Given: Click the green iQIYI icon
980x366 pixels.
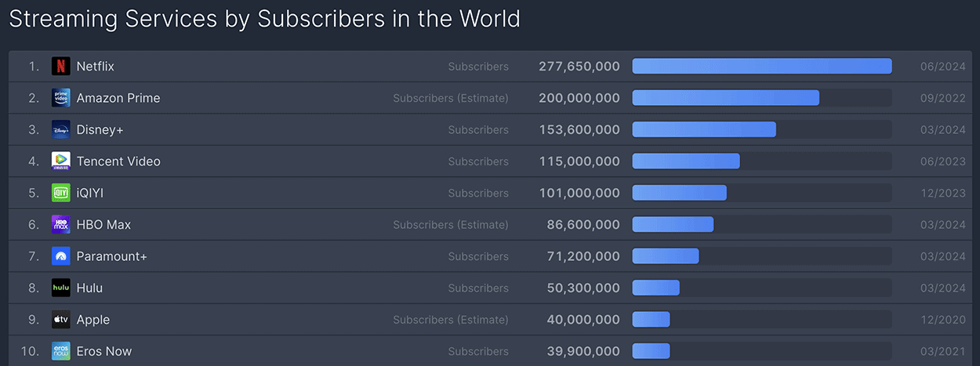Looking at the screenshot, I should pos(61,193).
